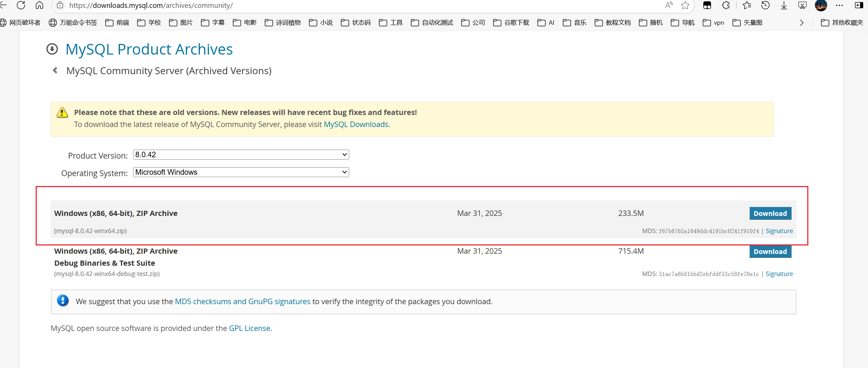Screen dimensions: 868x368
Task: Open the 公司 bookmarks folder
Action: coord(473,23)
